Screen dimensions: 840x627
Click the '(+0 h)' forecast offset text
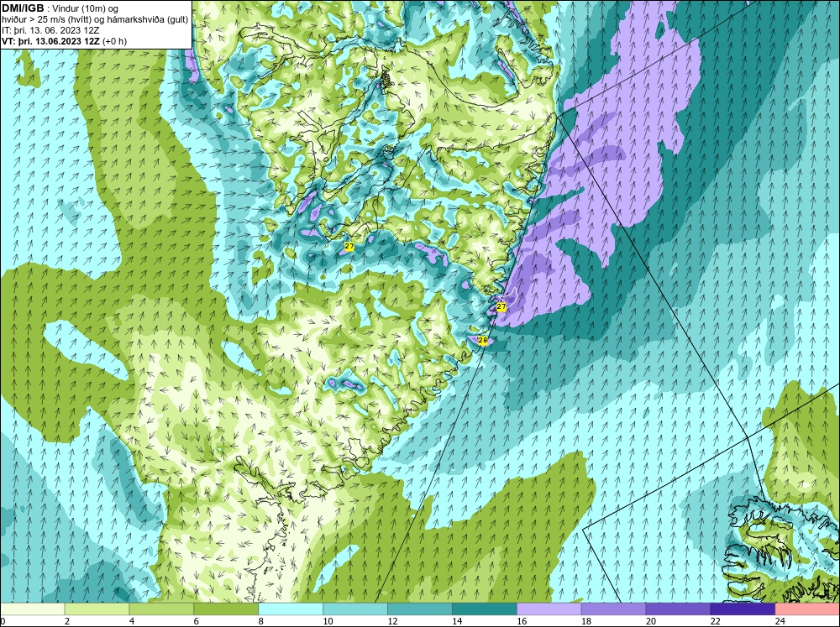click(114, 41)
